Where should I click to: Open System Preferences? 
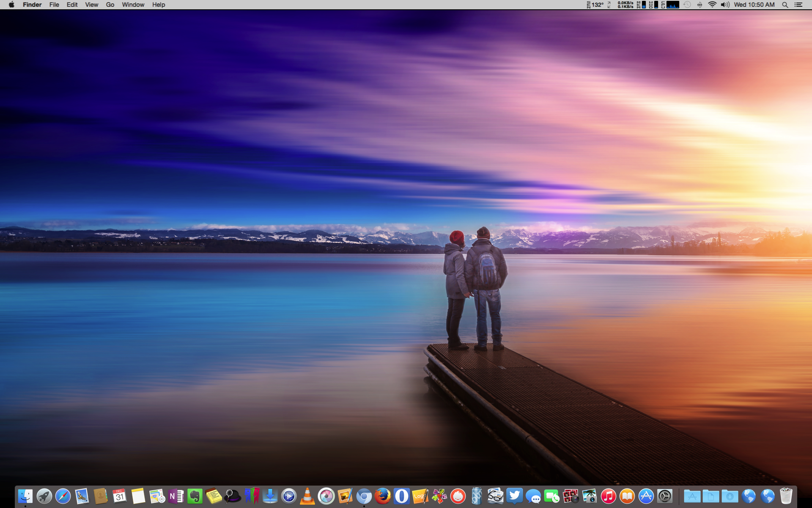(665, 496)
